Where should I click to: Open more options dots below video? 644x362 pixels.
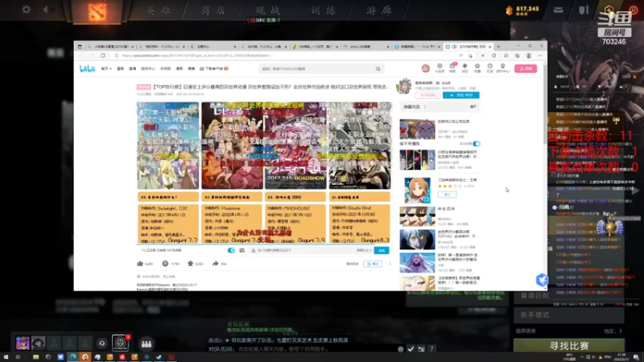coord(390,264)
